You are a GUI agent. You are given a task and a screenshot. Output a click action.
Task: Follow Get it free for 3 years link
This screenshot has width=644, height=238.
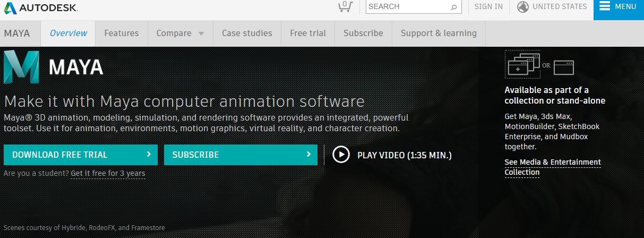(108, 173)
